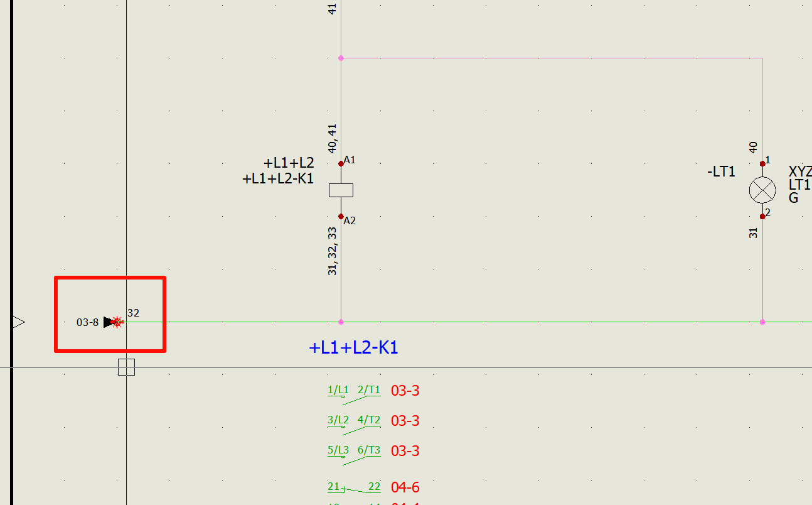The width and height of the screenshot is (812, 505).
Task: Click the 03-8 signal reference text
Action: click(87, 322)
